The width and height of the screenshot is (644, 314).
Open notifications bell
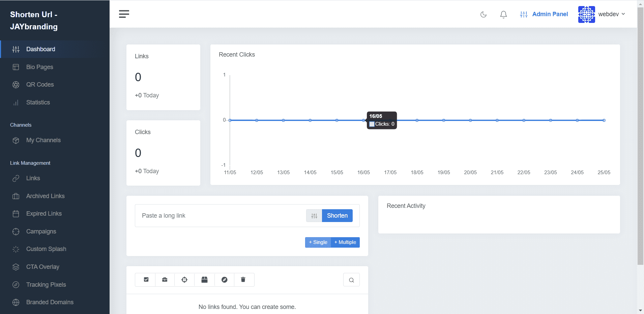tap(503, 14)
